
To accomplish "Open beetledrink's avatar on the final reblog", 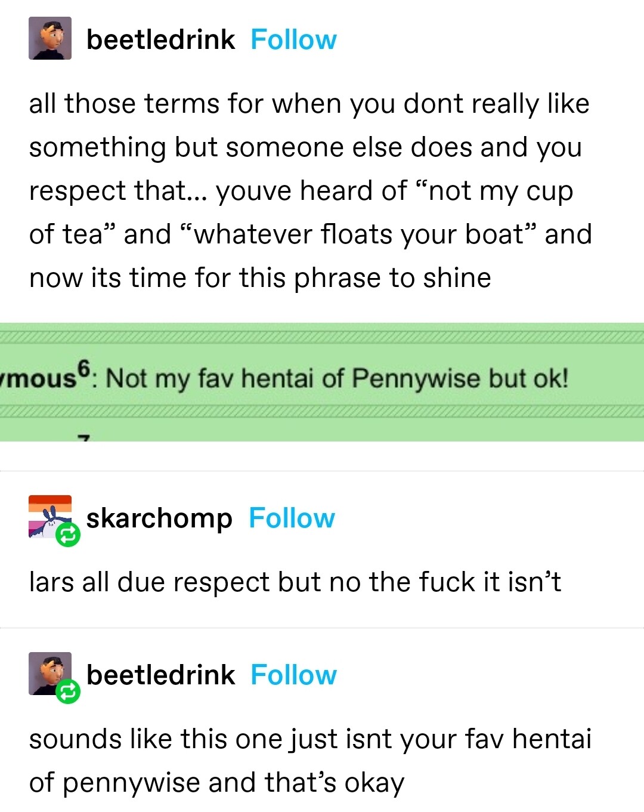I will tap(48, 671).
